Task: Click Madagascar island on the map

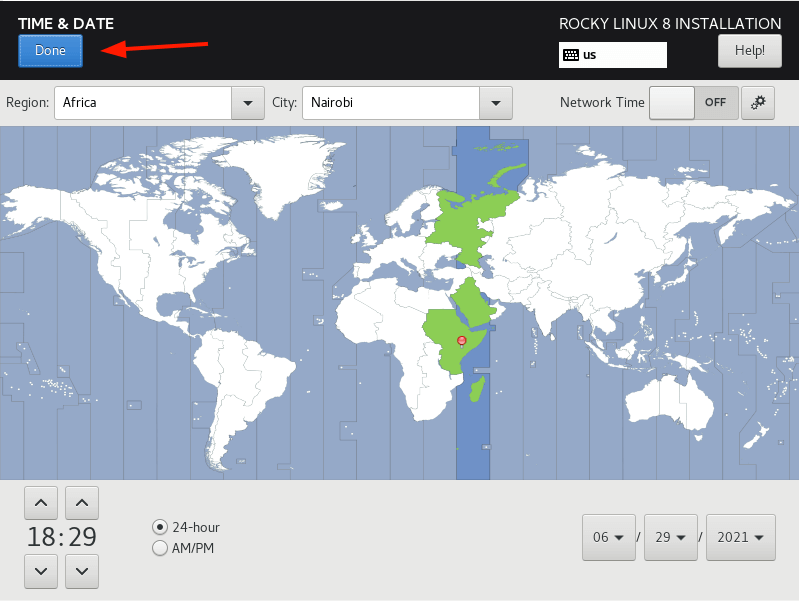Action: pyautogui.click(x=477, y=389)
